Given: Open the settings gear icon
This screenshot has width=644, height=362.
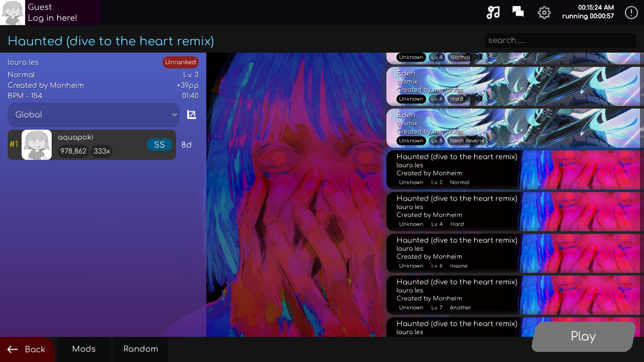Looking at the screenshot, I should pyautogui.click(x=544, y=13).
